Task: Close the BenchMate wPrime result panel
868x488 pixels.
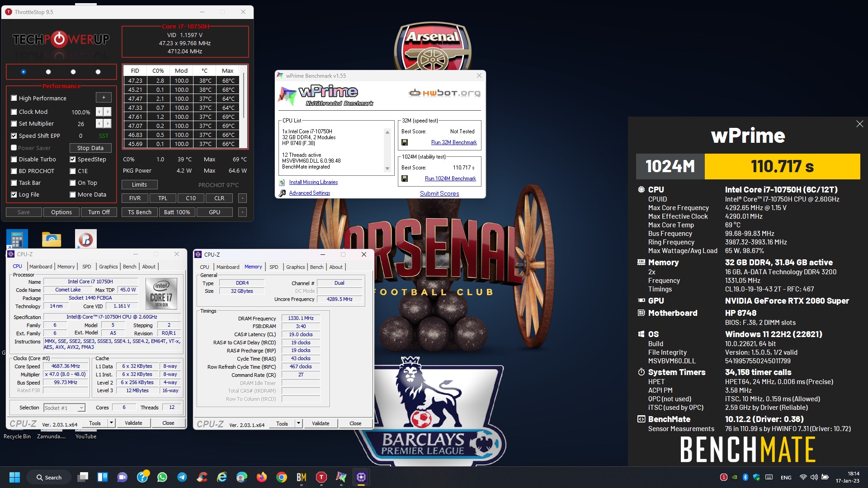Action: point(859,124)
